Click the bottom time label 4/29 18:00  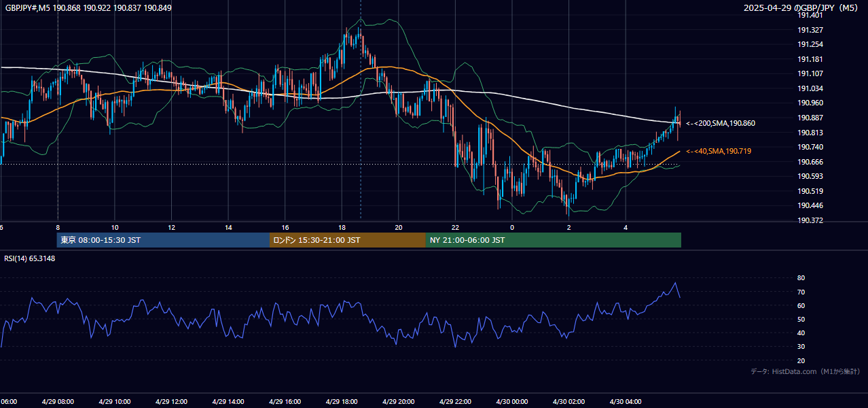click(x=342, y=402)
